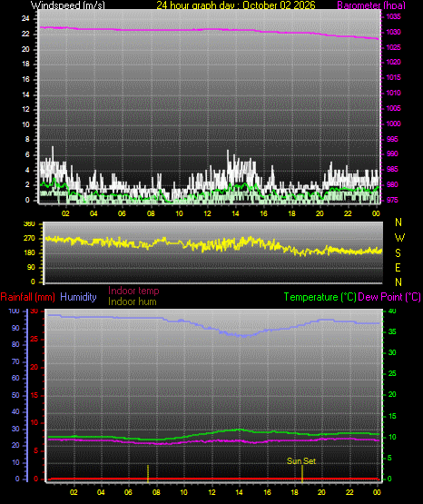
Task: Click the 08 hour label under windspeed graph
Action: click(x=151, y=213)
